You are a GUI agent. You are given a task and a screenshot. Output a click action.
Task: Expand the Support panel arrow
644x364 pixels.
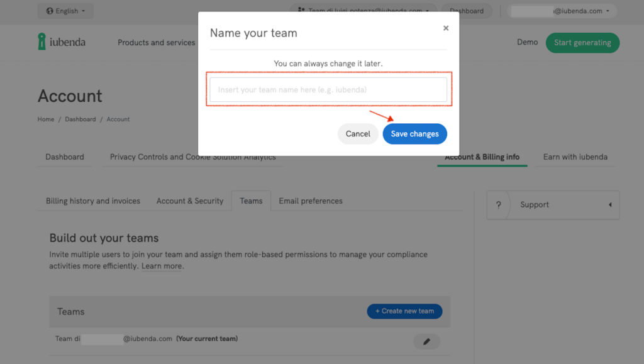[x=609, y=205]
